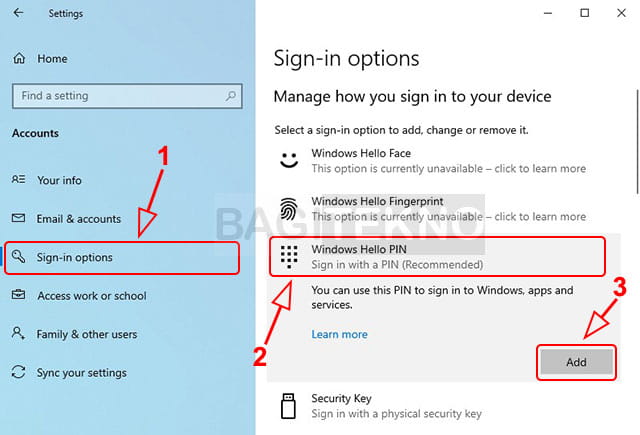
Task: Click 'Select a sign-in option to add, change or remove it.' text
Action: 401,130
